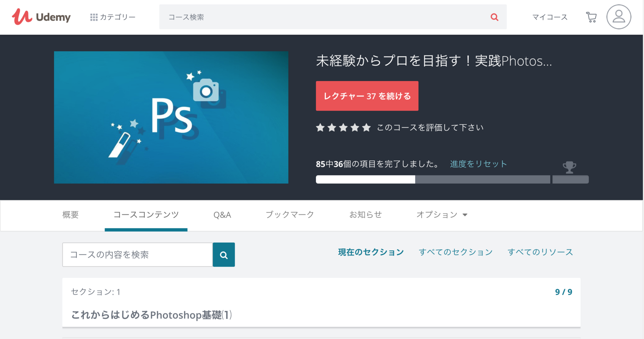Focus コースの内容を検索 input field
Screen dimensions: 644x339
coord(138,255)
